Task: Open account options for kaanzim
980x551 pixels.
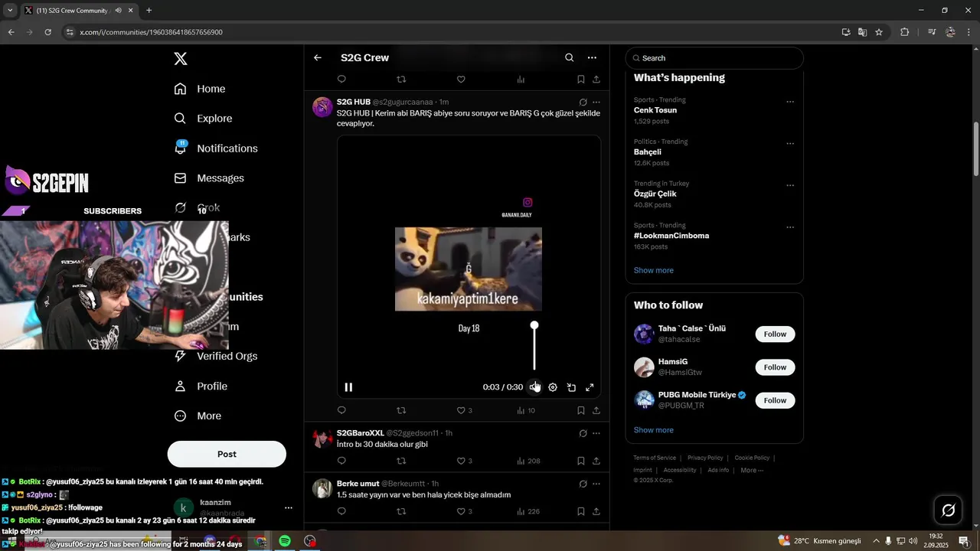Action: pos(288,508)
